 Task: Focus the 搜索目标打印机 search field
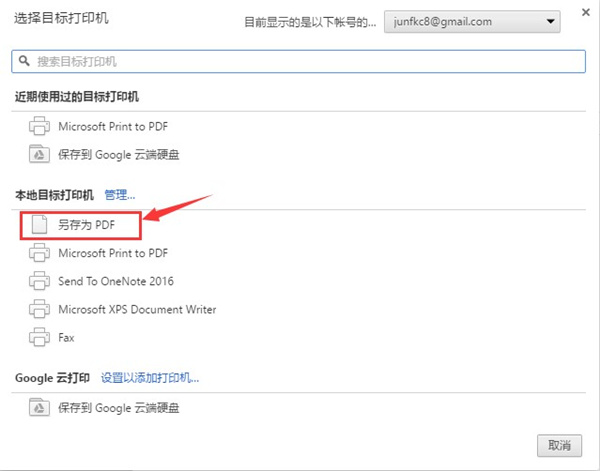298,61
